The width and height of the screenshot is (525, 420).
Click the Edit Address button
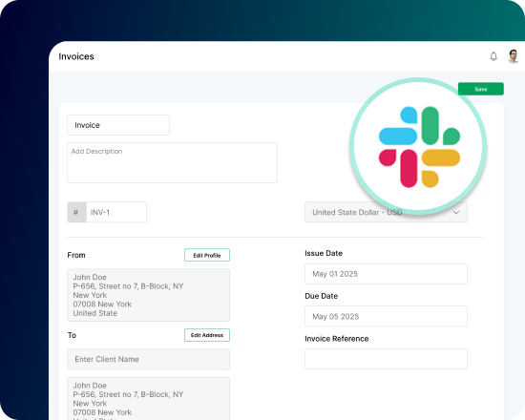click(x=207, y=335)
